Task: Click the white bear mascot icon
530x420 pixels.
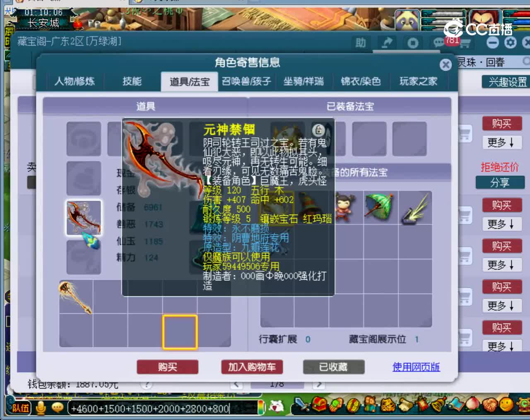Action: [x=276, y=407]
